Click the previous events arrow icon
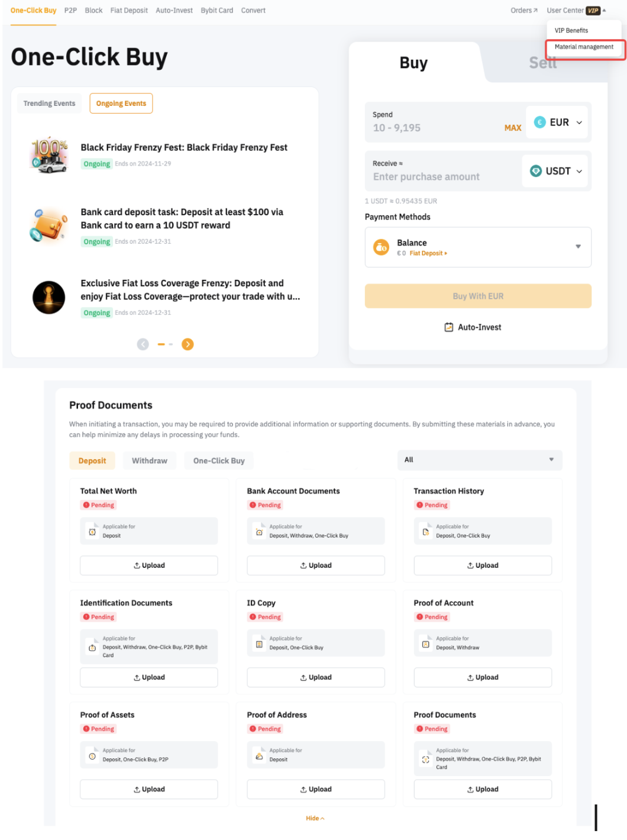The height and width of the screenshot is (840, 627). pos(143,344)
